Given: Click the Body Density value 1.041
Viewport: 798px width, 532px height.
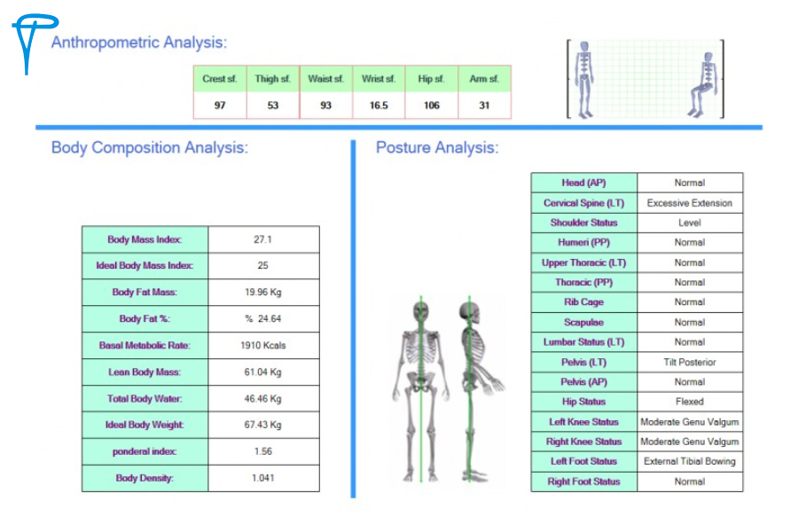Looking at the screenshot, I should pyautogui.click(x=263, y=478).
